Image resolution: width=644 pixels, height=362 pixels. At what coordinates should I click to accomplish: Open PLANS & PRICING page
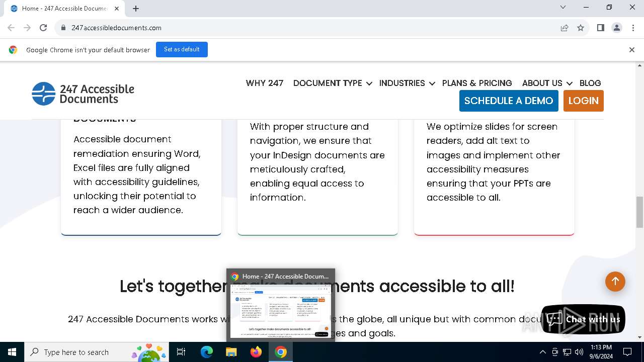pos(477,83)
